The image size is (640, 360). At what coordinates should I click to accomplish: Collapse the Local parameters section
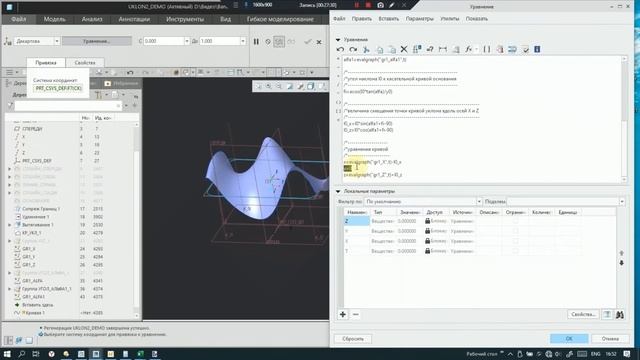click(338, 191)
